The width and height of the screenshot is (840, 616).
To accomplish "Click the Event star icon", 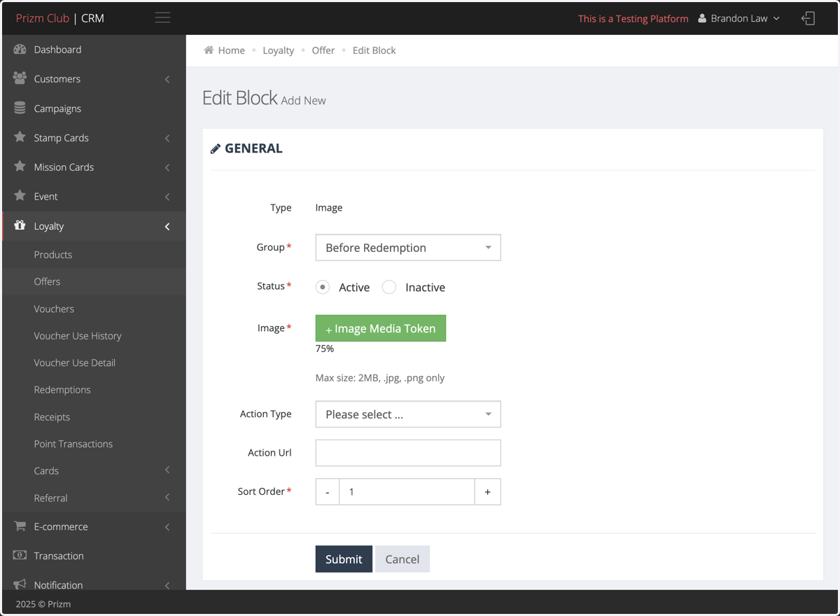I will (x=20, y=196).
